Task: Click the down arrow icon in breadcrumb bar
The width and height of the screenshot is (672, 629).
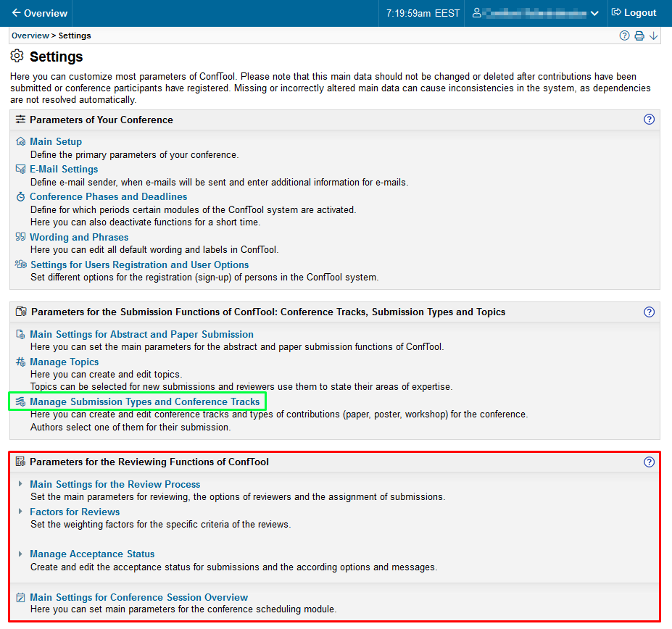Action: (x=654, y=36)
